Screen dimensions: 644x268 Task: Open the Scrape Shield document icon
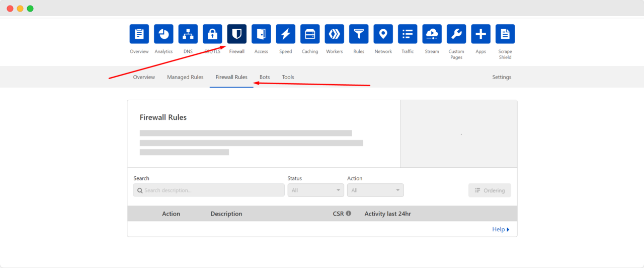pos(505,34)
